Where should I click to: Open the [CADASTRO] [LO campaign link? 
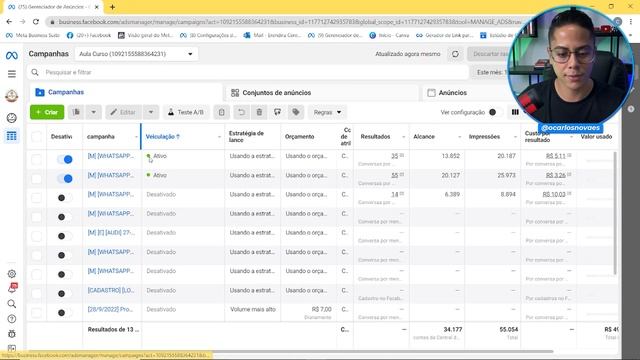[x=111, y=290]
